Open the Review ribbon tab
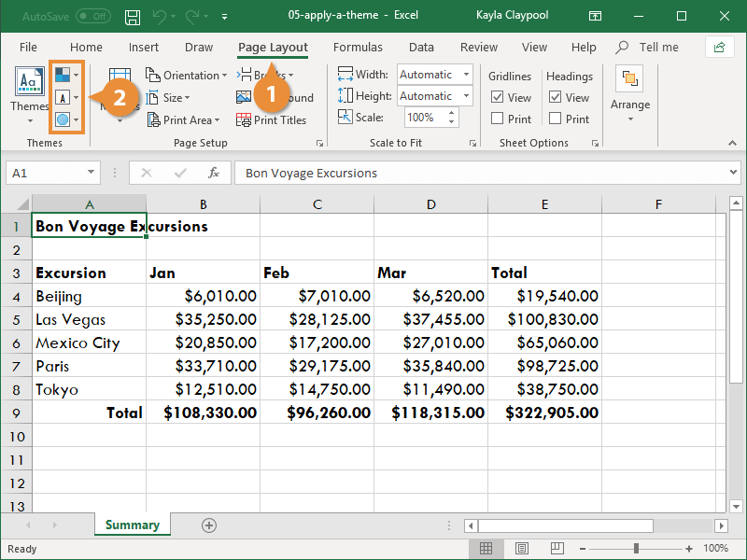The height and width of the screenshot is (560, 747). [478, 47]
